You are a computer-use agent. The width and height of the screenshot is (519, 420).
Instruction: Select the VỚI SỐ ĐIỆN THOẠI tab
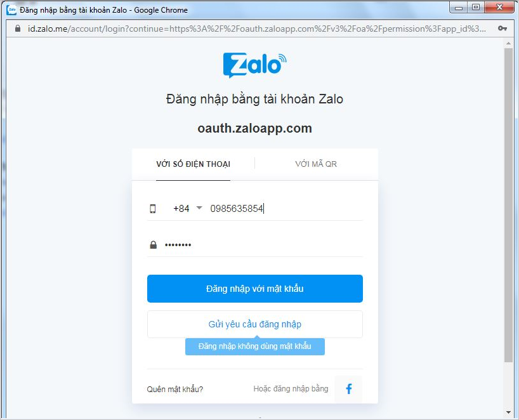pyautogui.click(x=194, y=164)
